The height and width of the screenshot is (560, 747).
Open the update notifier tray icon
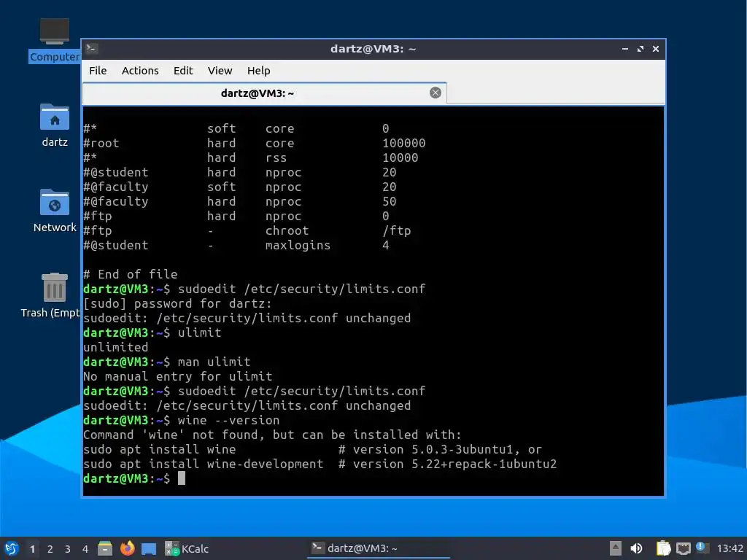703,548
